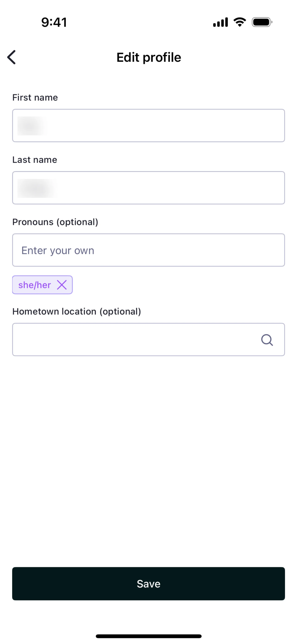Tap the home indicator bar
297x644 pixels.
click(x=148, y=636)
